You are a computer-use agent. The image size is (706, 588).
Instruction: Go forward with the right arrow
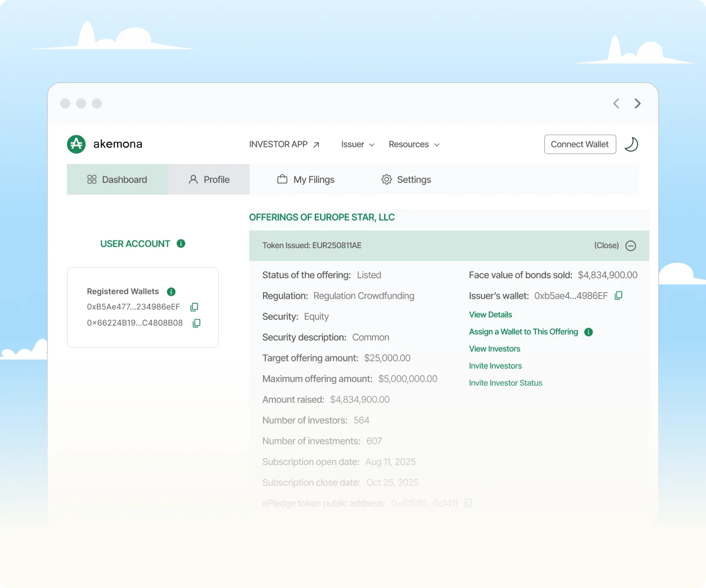click(x=638, y=103)
